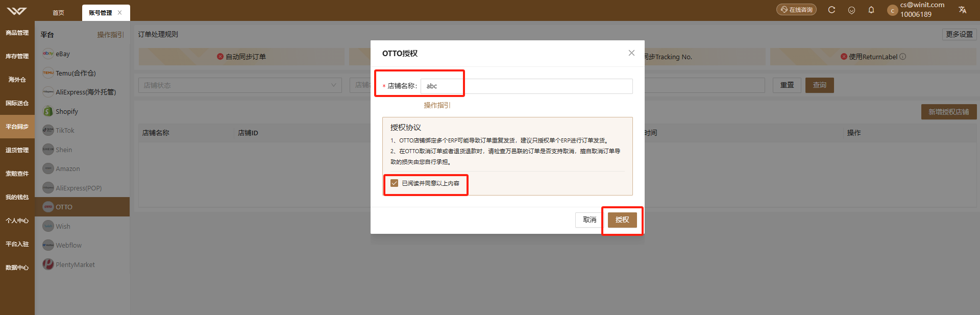Click the cs@winit.com account name
The image size is (980, 315).
pos(922,5)
